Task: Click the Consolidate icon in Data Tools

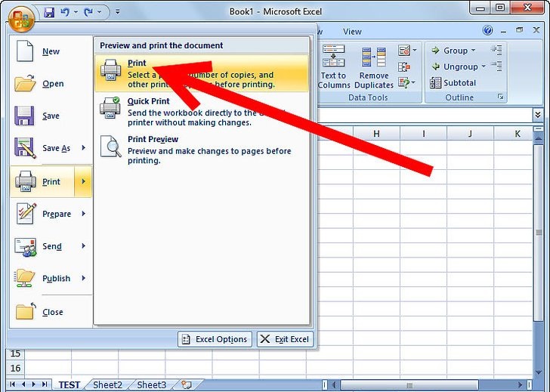Action: coord(404,66)
